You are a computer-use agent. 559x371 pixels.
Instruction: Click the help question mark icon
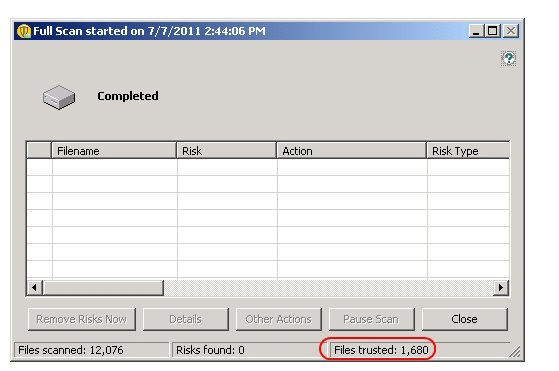pyautogui.click(x=508, y=58)
